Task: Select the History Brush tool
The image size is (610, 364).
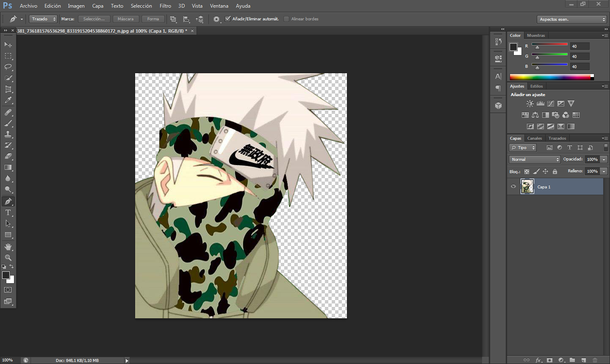Action: pyautogui.click(x=8, y=145)
